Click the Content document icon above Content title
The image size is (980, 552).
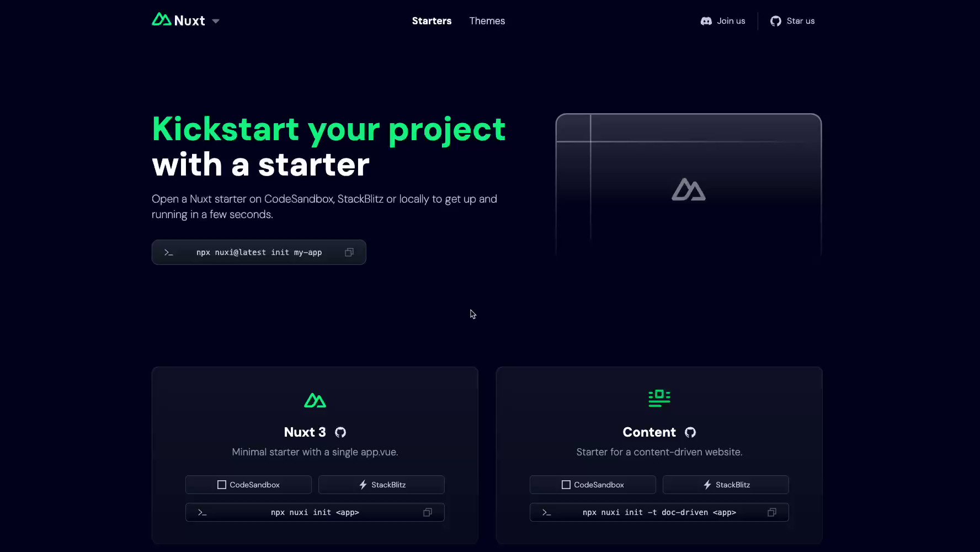pyautogui.click(x=659, y=398)
